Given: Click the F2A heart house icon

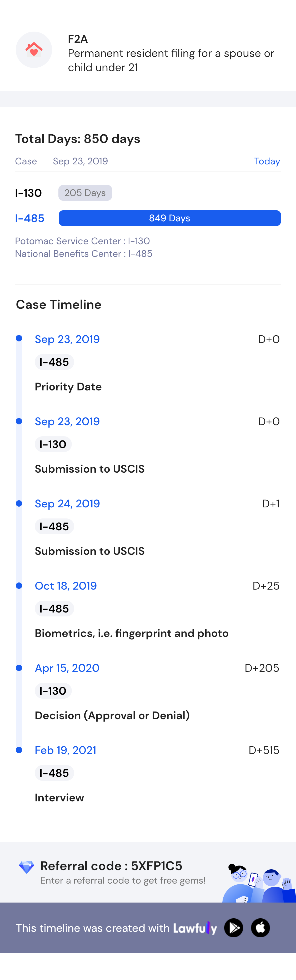Looking at the screenshot, I should click(x=34, y=50).
